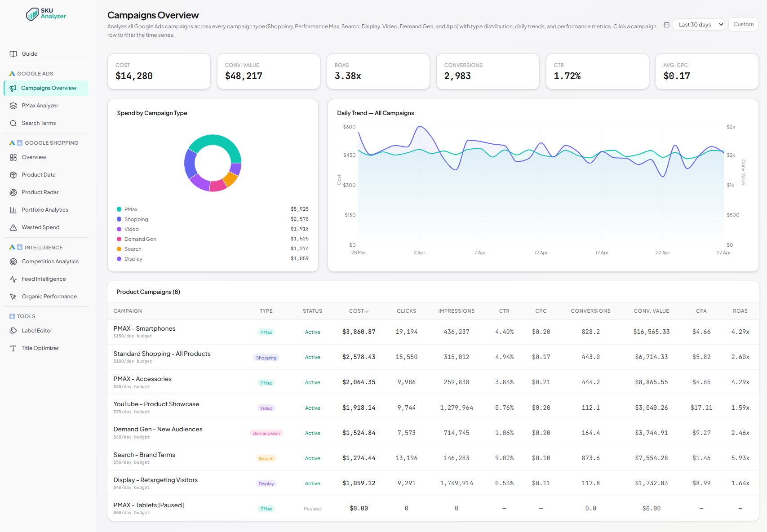Image resolution: width=767 pixels, height=532 pixels.
Task: Open the Last 30 days dropdown
Action: (699, 25)
